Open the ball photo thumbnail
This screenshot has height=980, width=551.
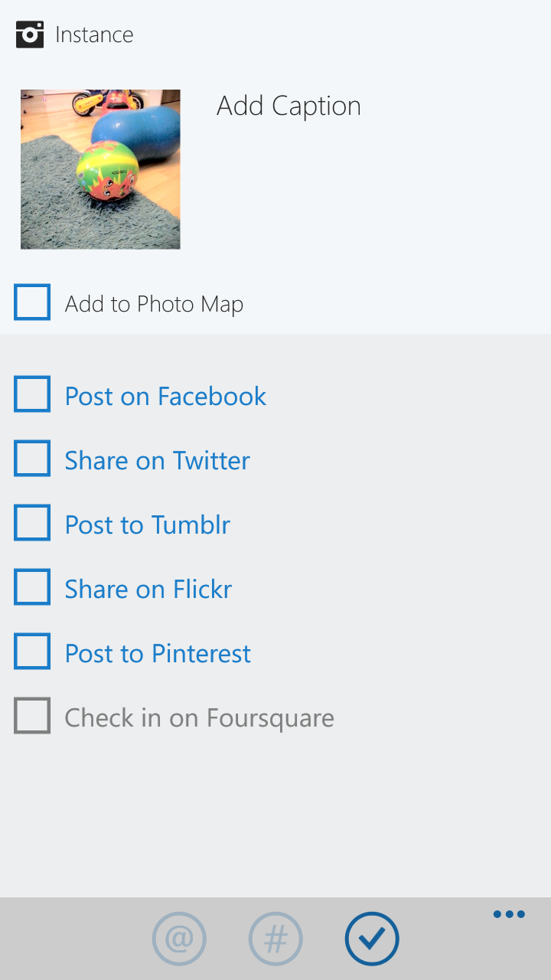click(100, 169)
